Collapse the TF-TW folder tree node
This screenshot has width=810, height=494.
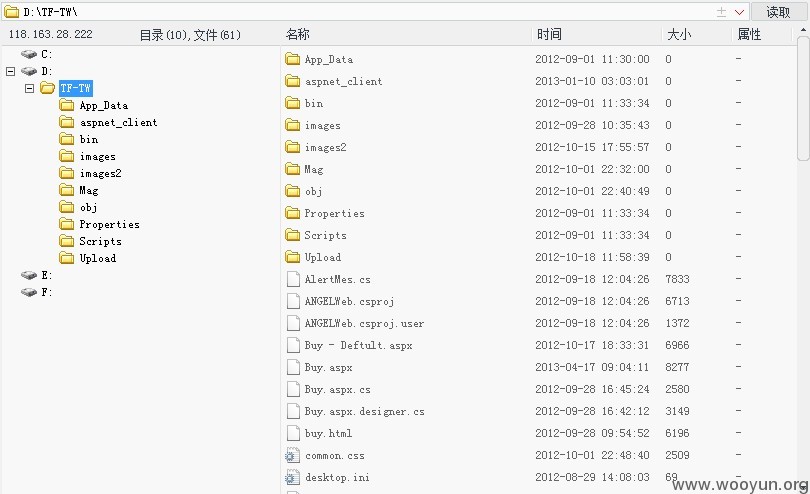pos(29,88)
